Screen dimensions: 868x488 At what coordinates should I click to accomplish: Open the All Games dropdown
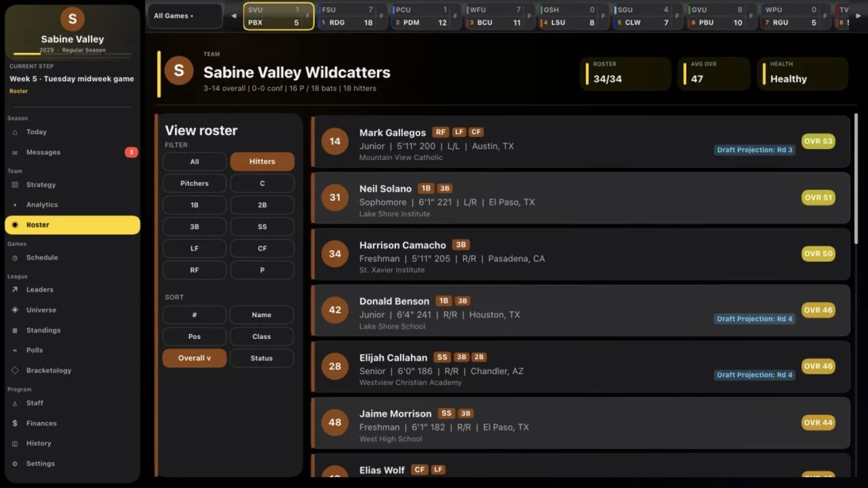(185, 16)
